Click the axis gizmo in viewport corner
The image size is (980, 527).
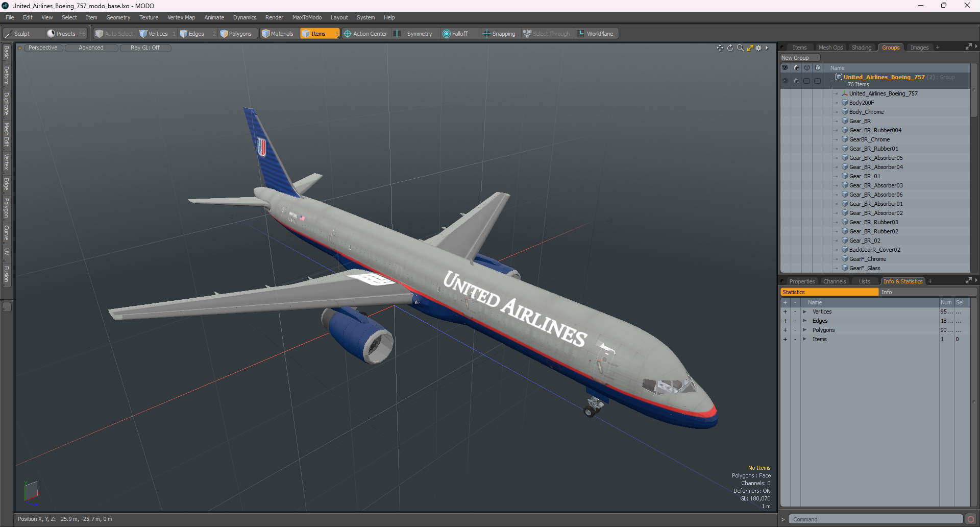[31, 492]
